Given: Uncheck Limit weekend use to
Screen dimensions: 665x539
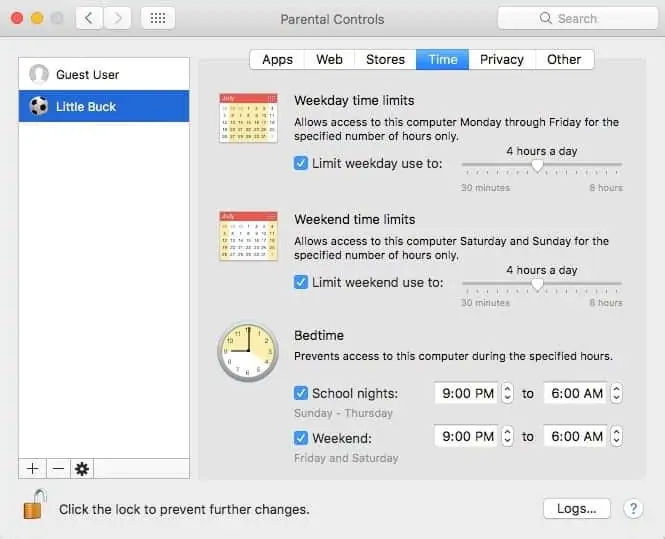Looking at the screenshot, I should [301, 282].
